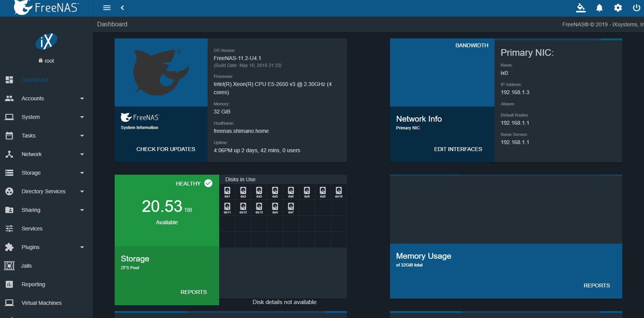
Task: Click the Plugins puzzle piece icon
Action: coord(9,247)
